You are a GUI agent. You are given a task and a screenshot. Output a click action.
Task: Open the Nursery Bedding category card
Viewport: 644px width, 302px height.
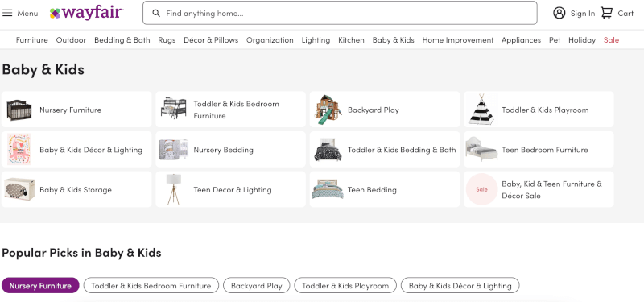230,150
